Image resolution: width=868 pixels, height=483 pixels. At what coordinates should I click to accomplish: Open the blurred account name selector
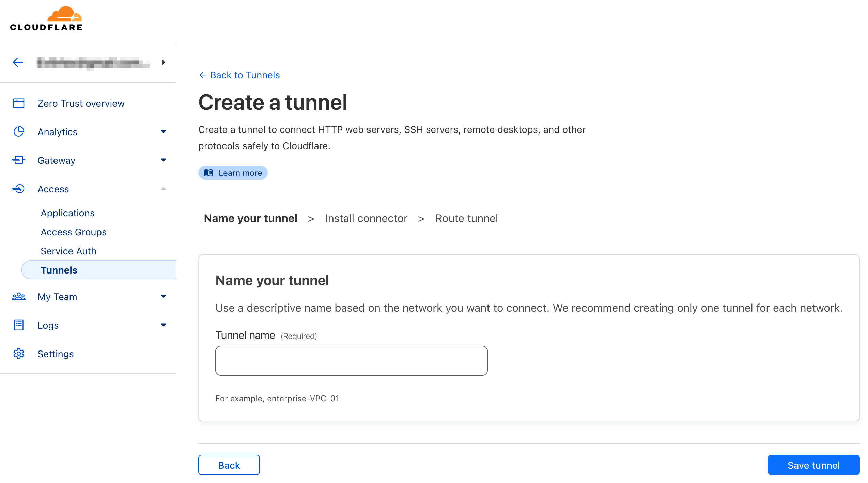click(93, 63)
